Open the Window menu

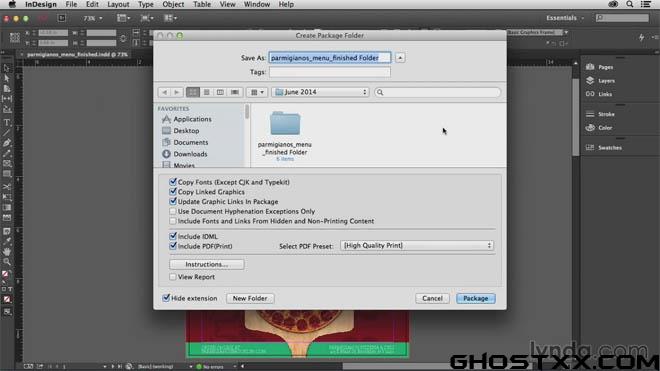point(257,4)
